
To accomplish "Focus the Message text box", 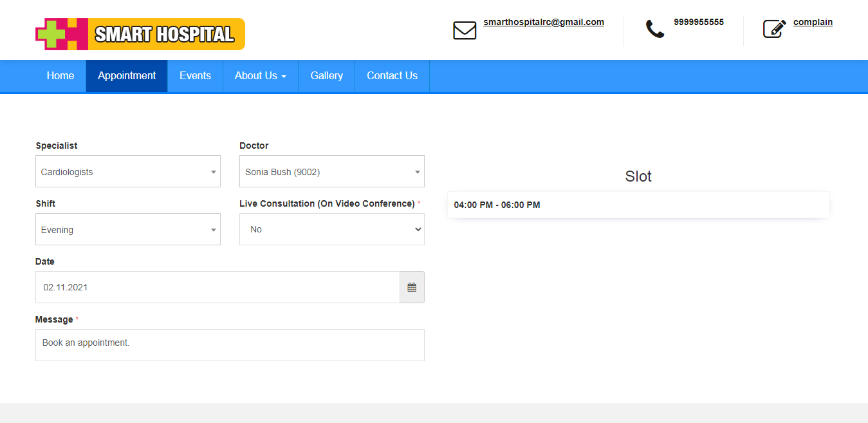I will click(230, 344).
